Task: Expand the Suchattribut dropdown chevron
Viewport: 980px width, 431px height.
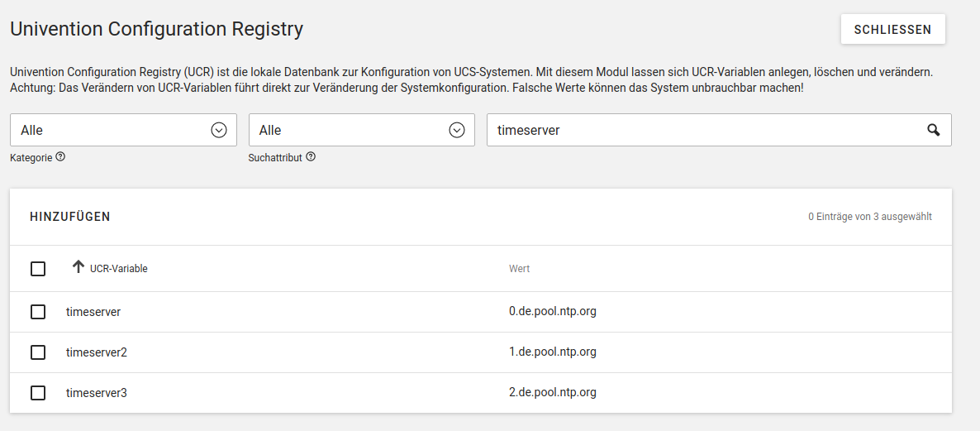Action: point(457,130)
